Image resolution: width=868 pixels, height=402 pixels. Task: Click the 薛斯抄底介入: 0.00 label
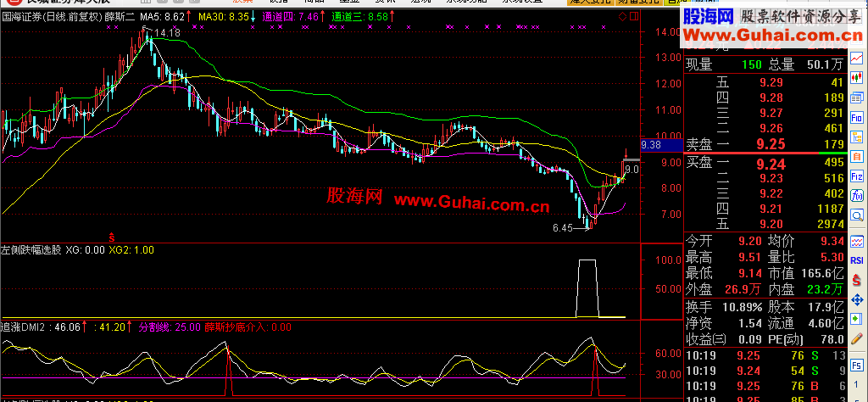pos(248,327)
